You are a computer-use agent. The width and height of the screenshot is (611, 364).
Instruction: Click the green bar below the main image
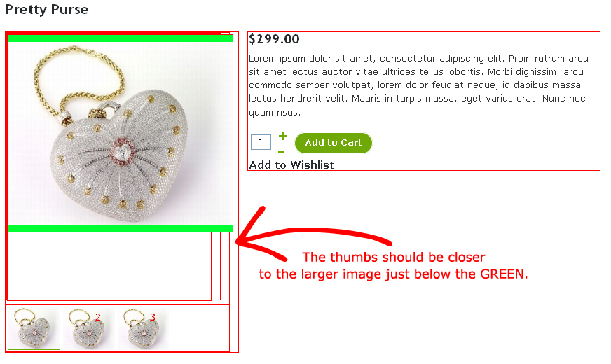tap(121, 228)
